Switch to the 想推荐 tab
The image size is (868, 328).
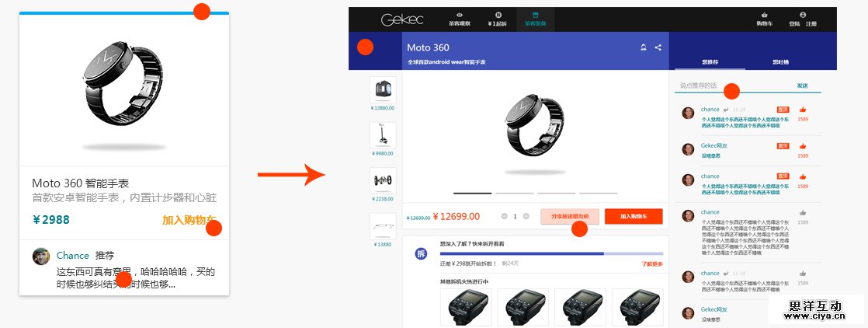[710, 62]
